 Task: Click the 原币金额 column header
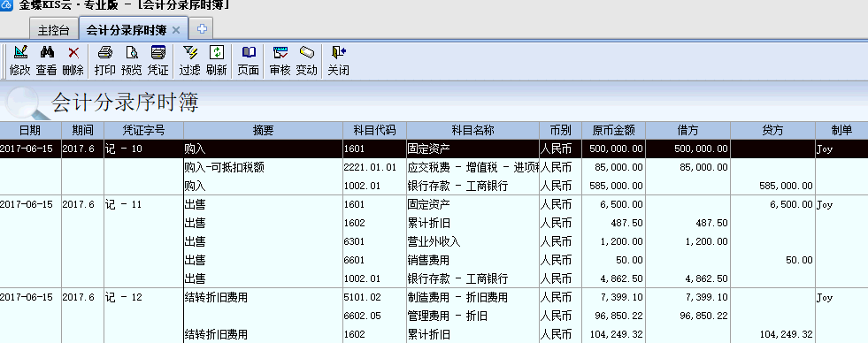coord(613,131)
